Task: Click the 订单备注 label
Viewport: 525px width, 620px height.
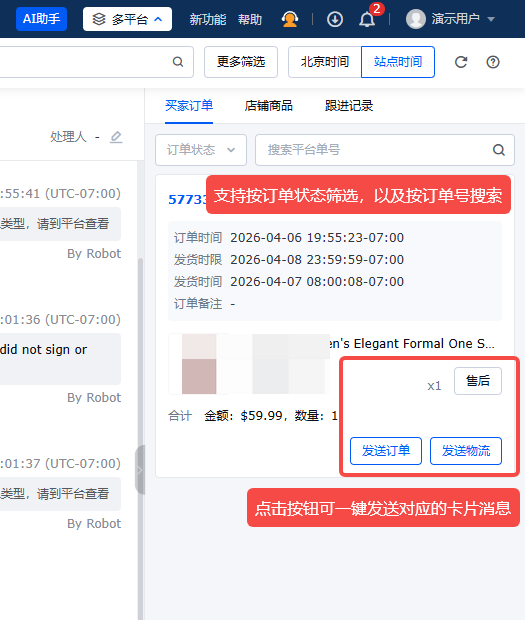Action: (x=198, y=304)
